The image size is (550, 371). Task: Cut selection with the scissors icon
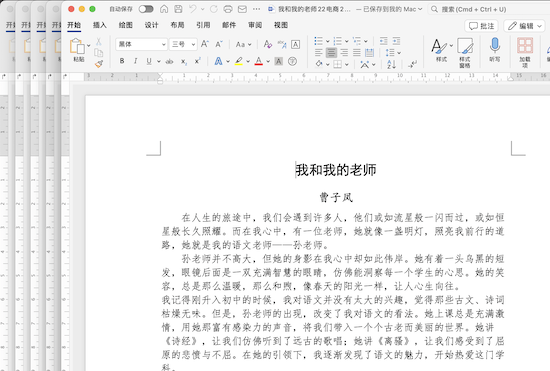pos(99,41)
